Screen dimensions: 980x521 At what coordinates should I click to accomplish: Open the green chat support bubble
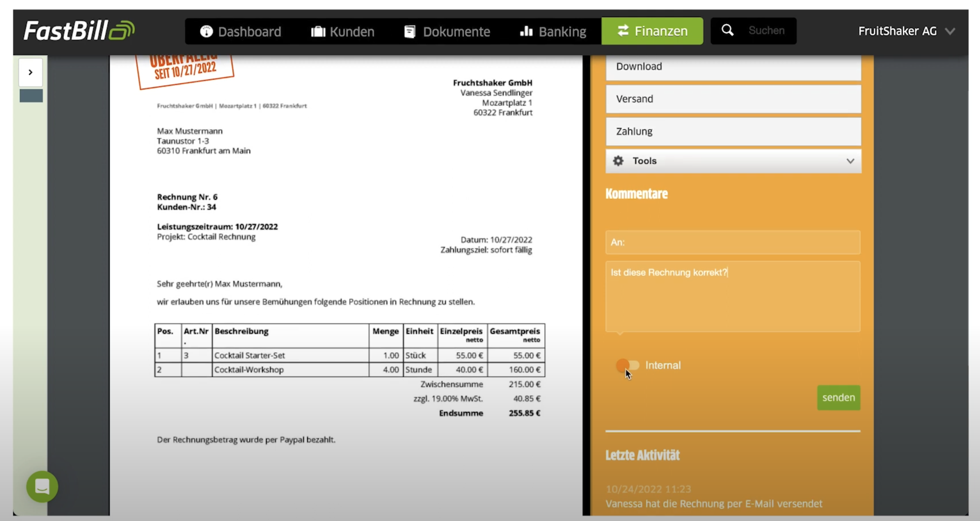42,486
